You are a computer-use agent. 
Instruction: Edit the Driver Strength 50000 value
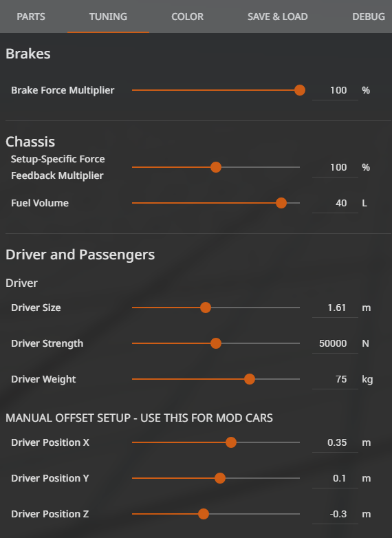pos(335,344)
